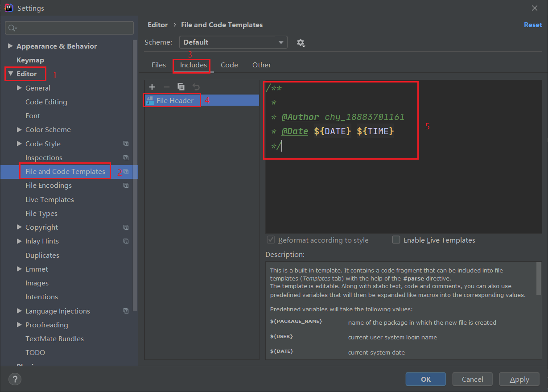Expand the Proofreading node arrow
Image resolution: width=548 pixels, height=392 pixels.
click(19, 325)
